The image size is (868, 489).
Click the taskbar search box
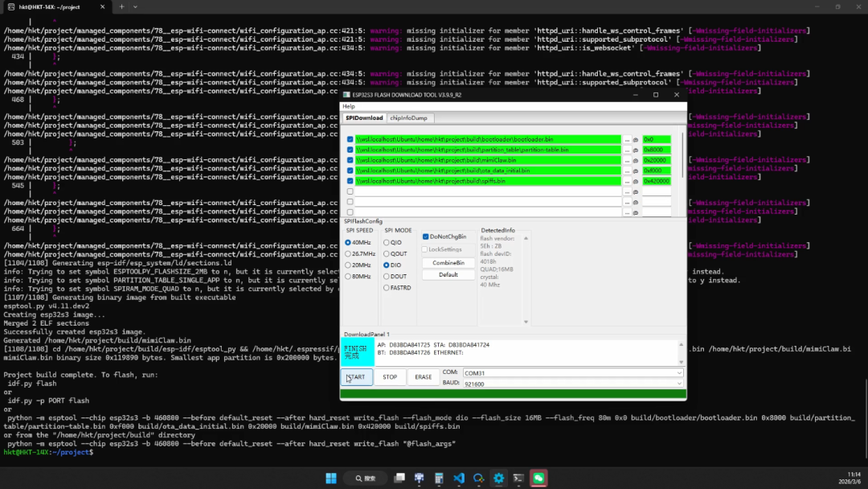point(366,479)
